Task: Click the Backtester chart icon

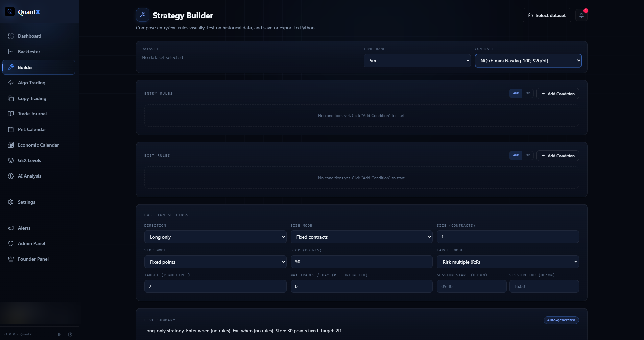Action: point(11,52)
